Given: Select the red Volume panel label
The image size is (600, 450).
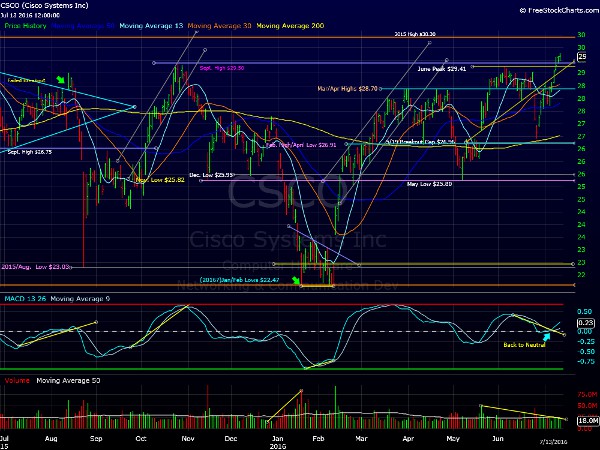Looking at the screenshot, I should [x=17, y=380].
